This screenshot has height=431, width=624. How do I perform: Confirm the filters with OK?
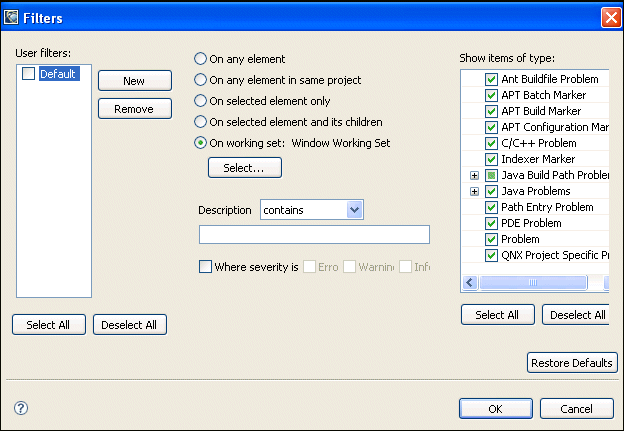tap(496, 409)
